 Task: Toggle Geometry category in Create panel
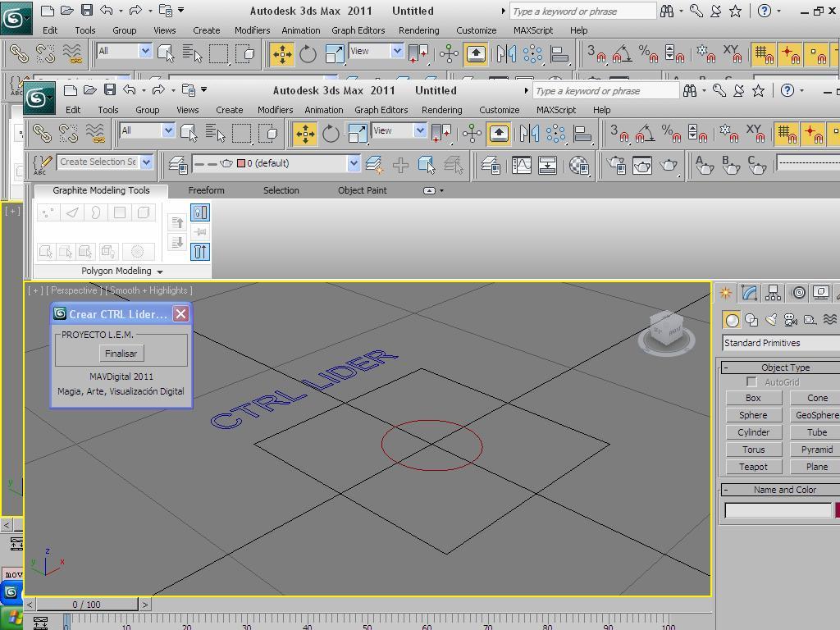(732, 320)
